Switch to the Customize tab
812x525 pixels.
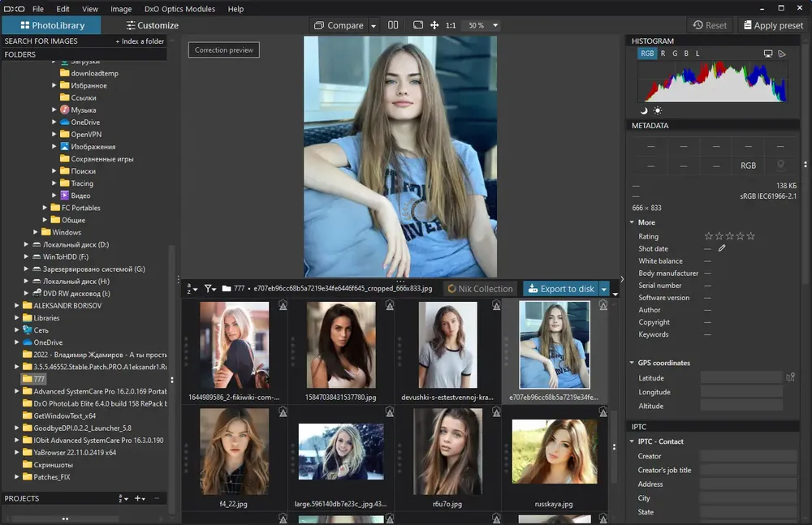pos(152,25)
